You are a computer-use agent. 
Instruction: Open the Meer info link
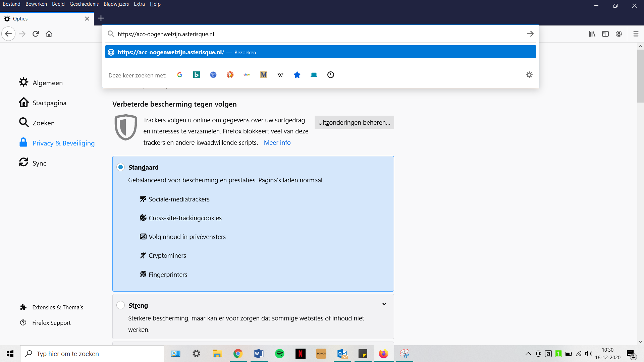click(x=277, y=142)
